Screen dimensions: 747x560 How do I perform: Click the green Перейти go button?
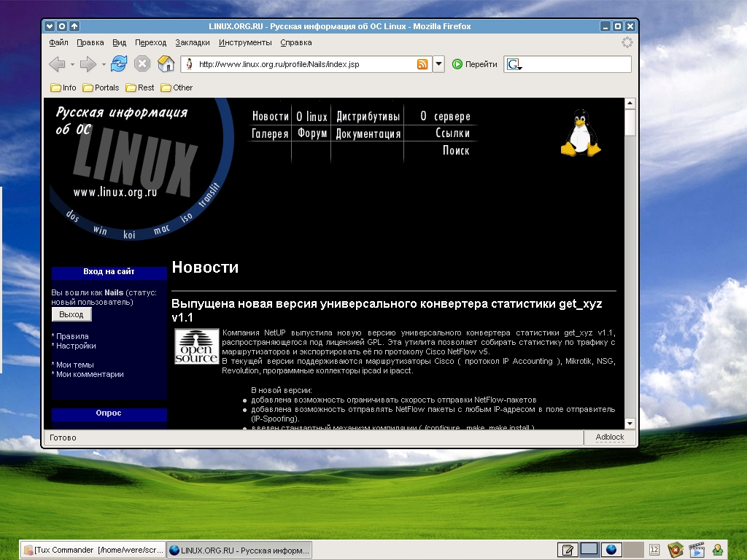click(474, 64)
